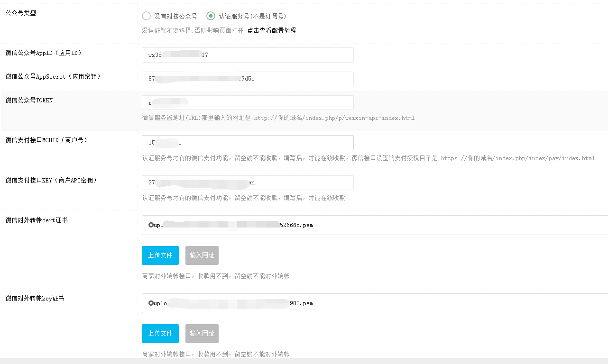Click the 微信公众号TOKEN text field
The image size is (608, 364).
point(248,103)
